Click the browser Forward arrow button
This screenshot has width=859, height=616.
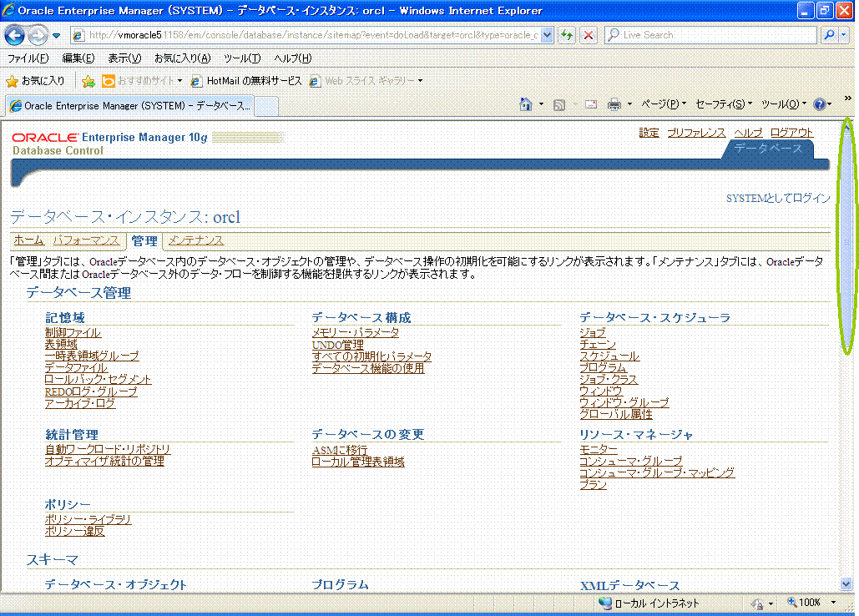click(38, 36)
